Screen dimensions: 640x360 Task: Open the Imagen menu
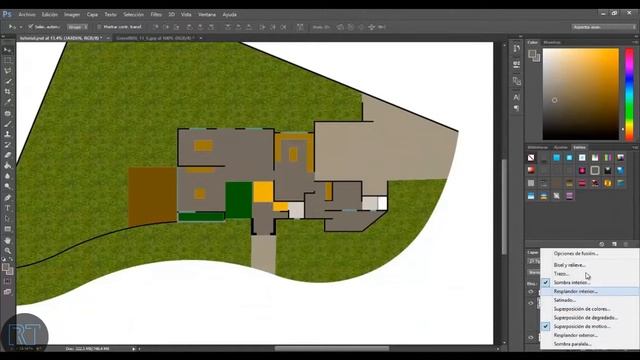72,14
